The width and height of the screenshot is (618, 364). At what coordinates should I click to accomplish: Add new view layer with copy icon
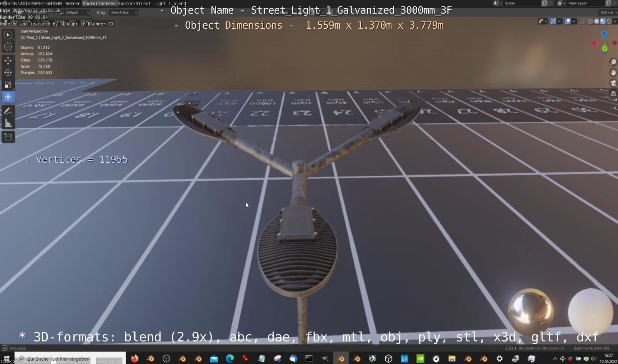[x=608, y=3]
